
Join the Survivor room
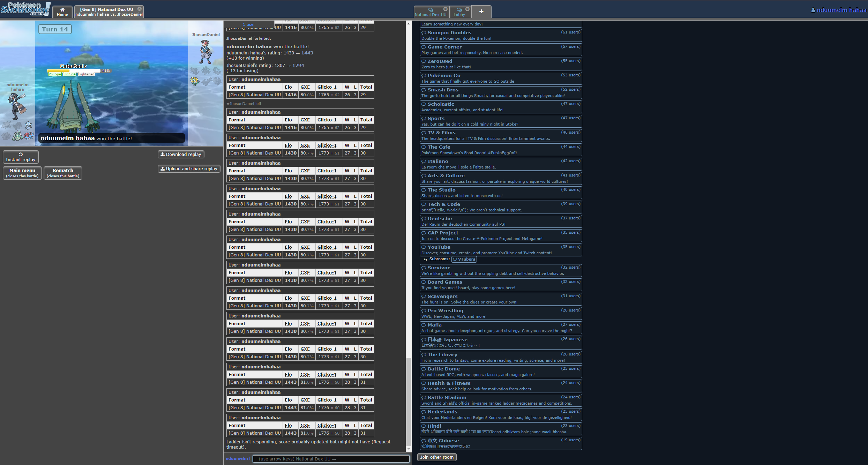click(501, 270)
